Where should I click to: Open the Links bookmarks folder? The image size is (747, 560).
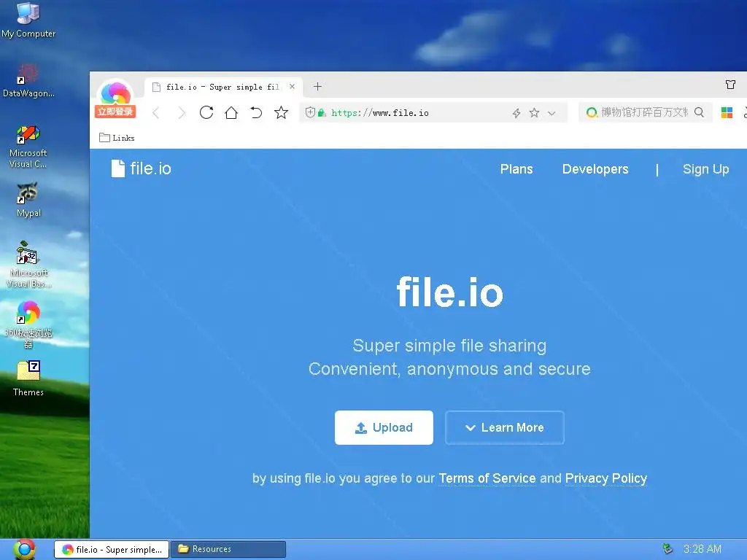pos(117,138)
